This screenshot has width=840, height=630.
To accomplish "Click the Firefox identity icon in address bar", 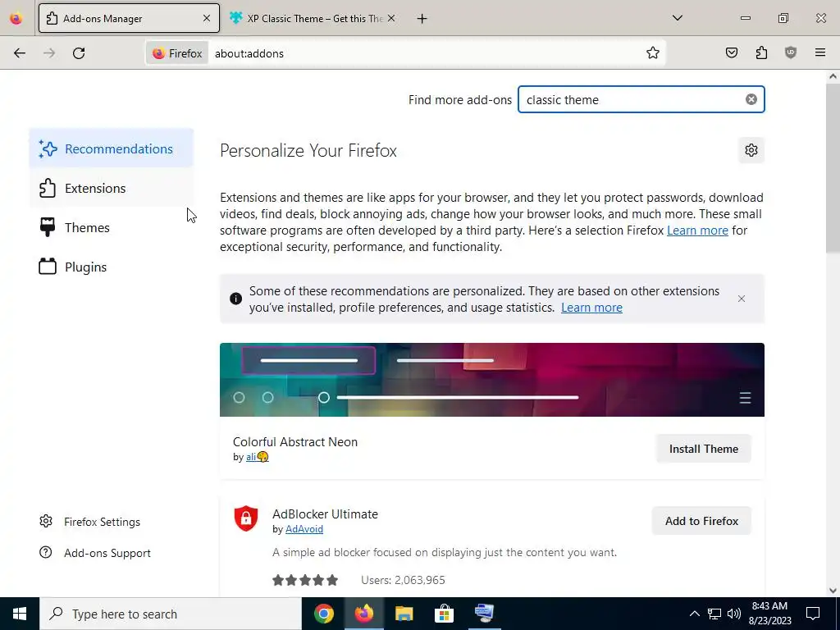I will point(177,53).
